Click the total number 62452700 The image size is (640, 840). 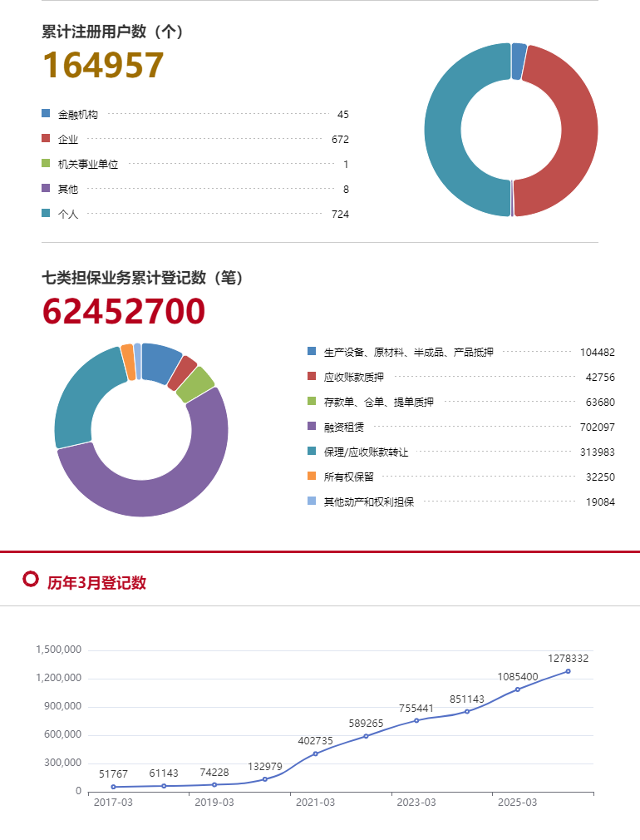(123, 311)
